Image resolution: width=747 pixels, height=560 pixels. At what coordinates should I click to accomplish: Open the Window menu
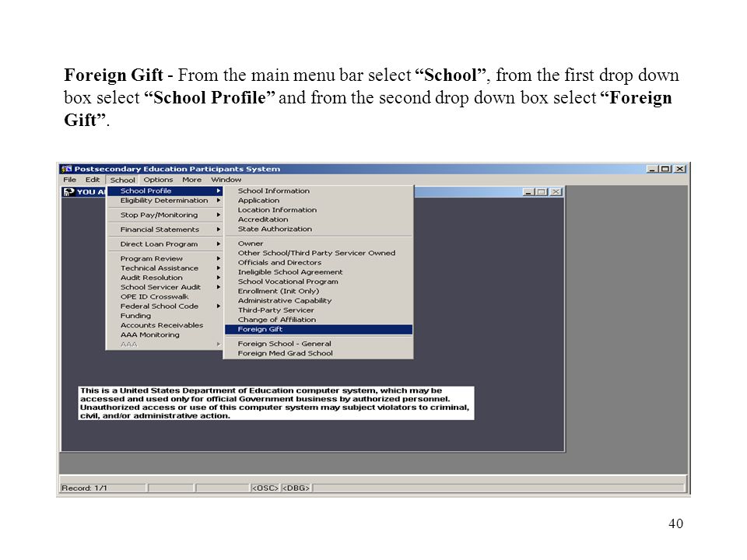click(x=226, y=180)
